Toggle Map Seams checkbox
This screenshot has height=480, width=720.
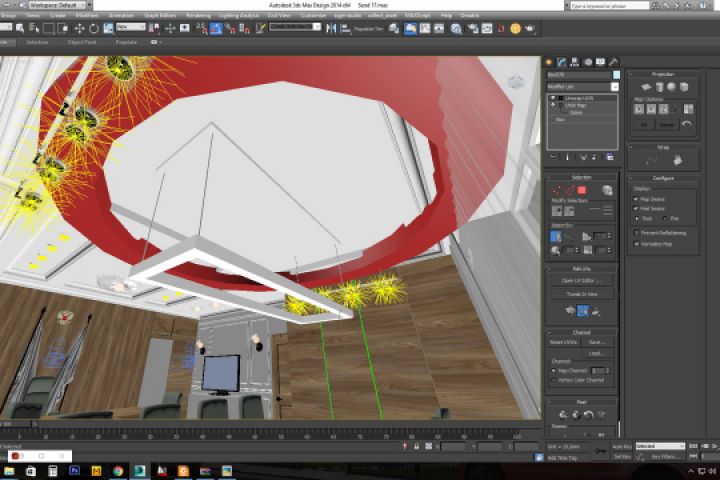coord(636,199)
